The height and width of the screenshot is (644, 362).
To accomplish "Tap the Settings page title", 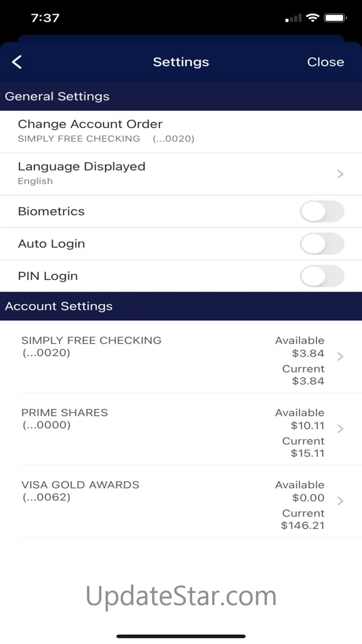I will tap(181, 62).
